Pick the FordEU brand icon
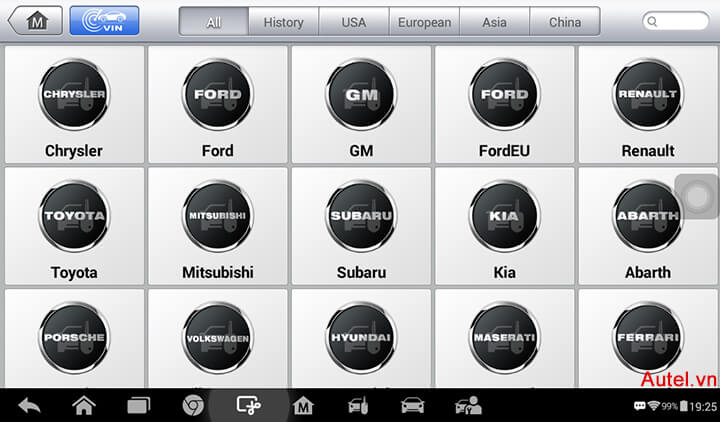The image size is (720, 422). (x=504, y=95)
